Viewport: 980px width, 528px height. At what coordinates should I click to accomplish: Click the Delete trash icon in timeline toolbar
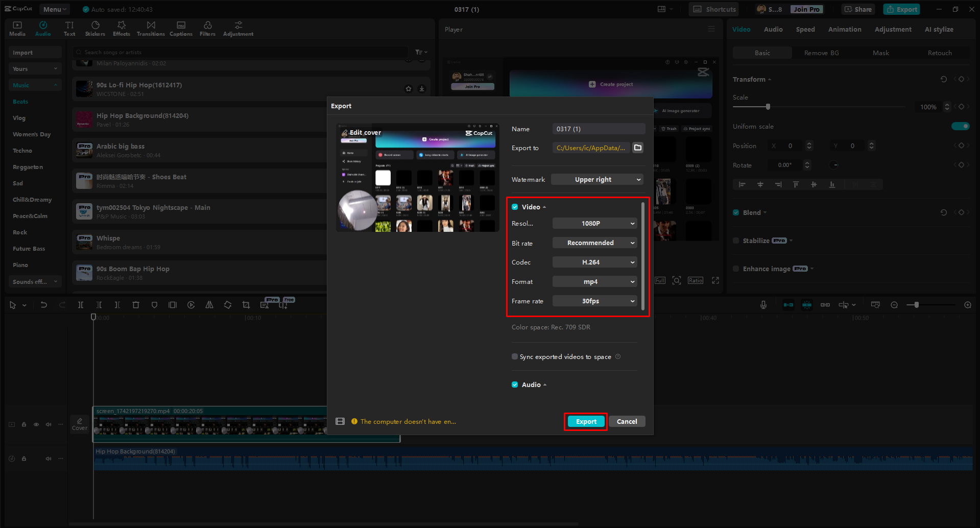(x=136, y=305)
